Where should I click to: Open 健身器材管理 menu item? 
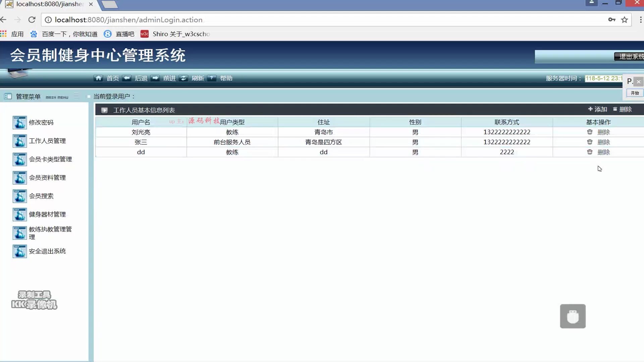pyautogui.click(x=47, y=215)
